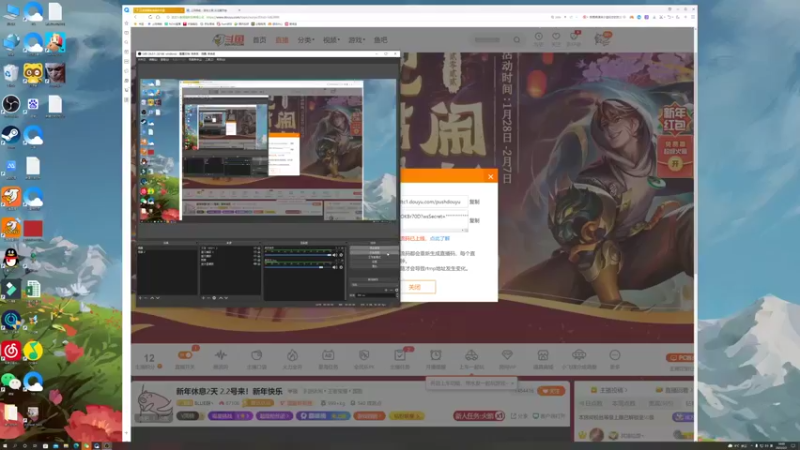Click the diamond VIP icon

pyautogui.click(x=507, y=355)
